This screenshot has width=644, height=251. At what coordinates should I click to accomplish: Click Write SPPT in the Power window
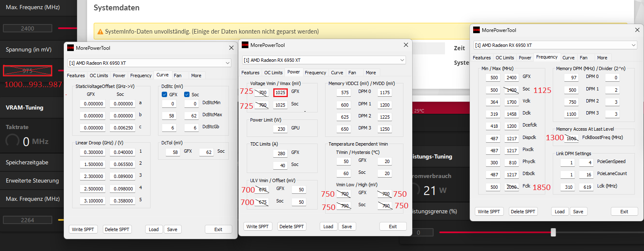(258, 227)
